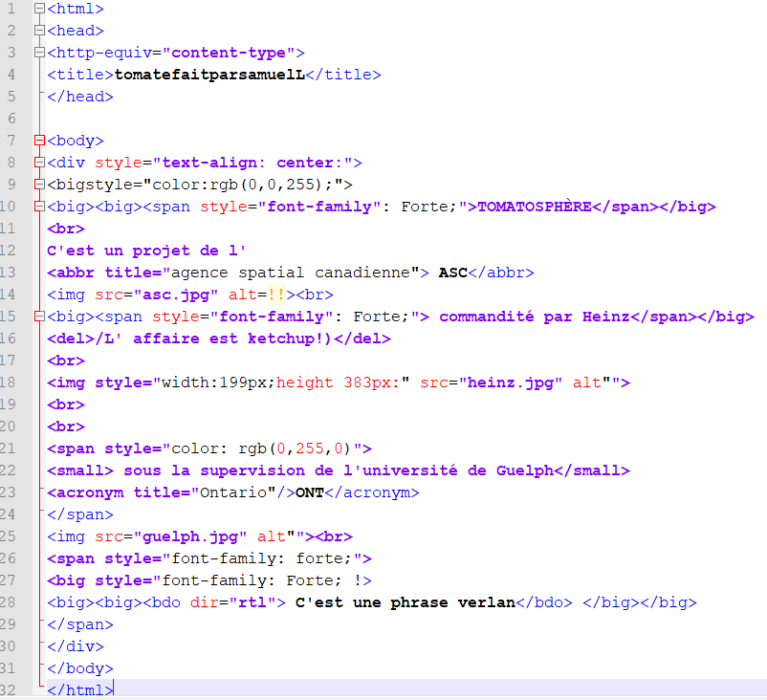The height and width of the screenshot is (700, 767).
Task: Collapse the div text-align fold marker
Action: click(x=39, y=163)
